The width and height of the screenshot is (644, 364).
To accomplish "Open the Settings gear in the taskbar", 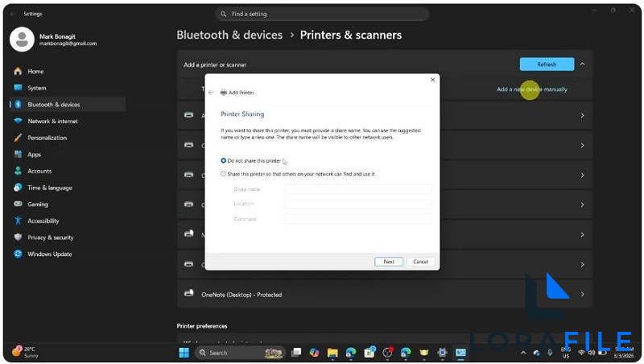I will click(442, 353).
